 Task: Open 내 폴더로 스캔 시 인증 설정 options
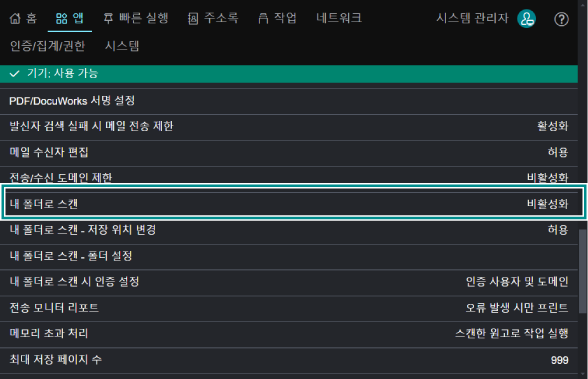pos(289,282)
